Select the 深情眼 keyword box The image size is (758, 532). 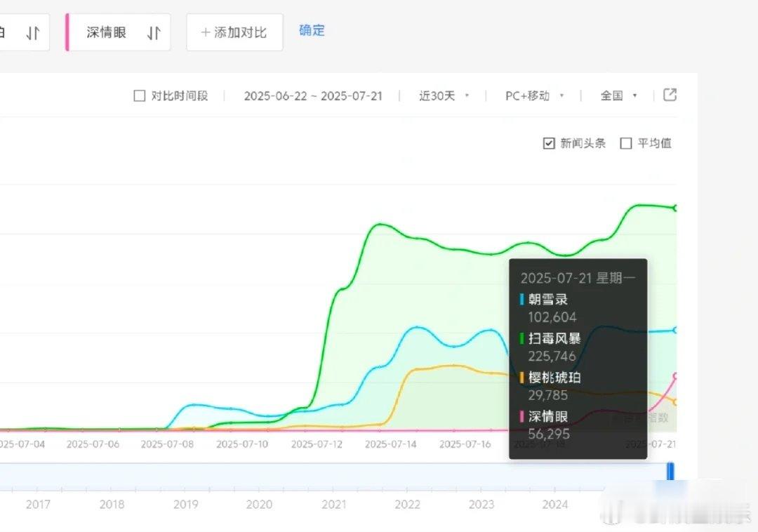[118, 32]
